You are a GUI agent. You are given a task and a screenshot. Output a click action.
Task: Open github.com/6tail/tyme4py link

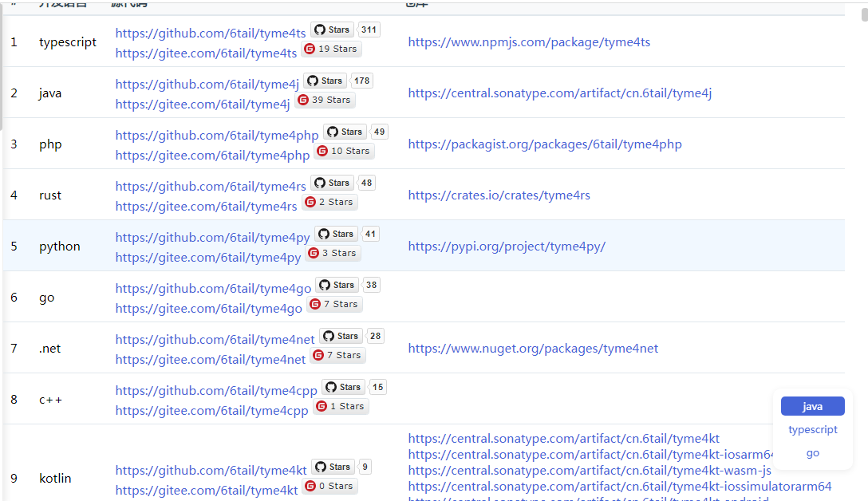click(212, 237)
